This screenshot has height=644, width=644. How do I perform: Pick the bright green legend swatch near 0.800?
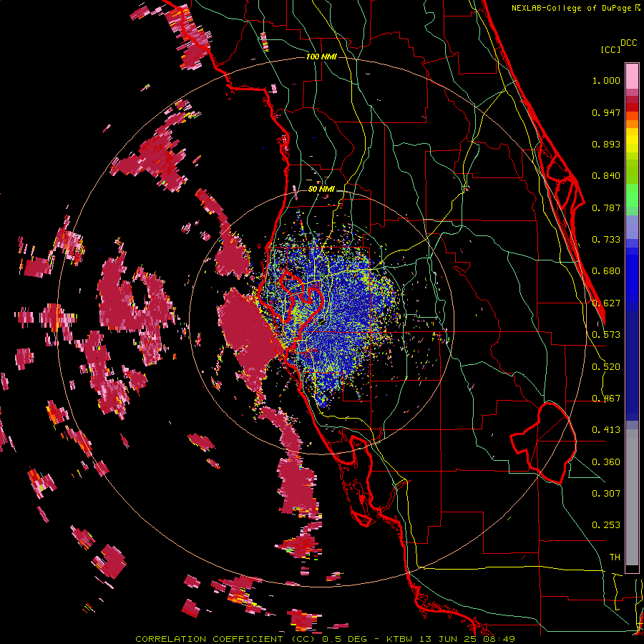[632, 195]
